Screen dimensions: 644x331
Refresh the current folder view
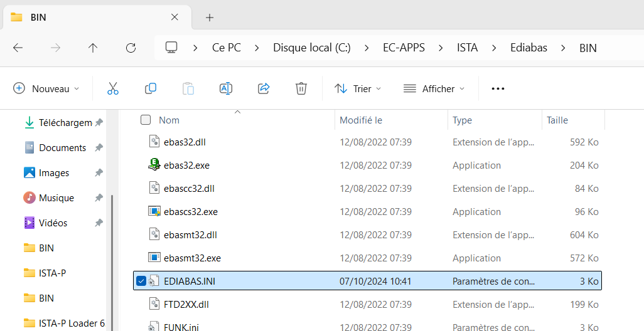[131, 48]
